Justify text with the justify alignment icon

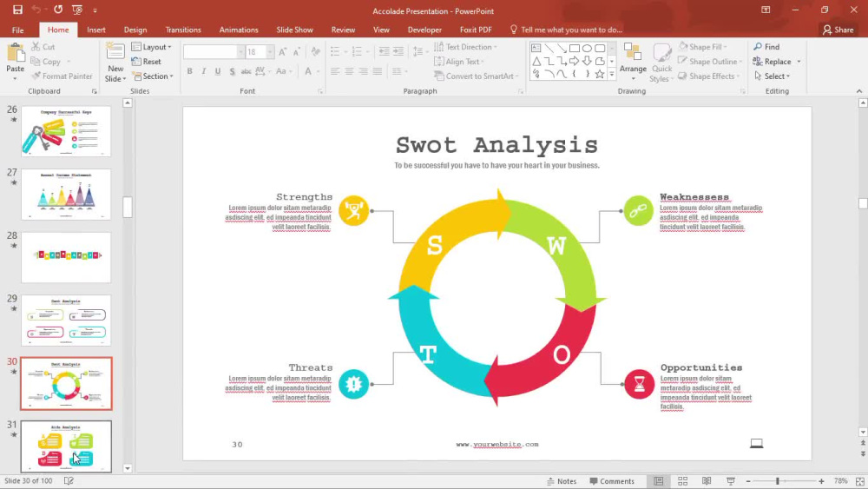(377, 71)
